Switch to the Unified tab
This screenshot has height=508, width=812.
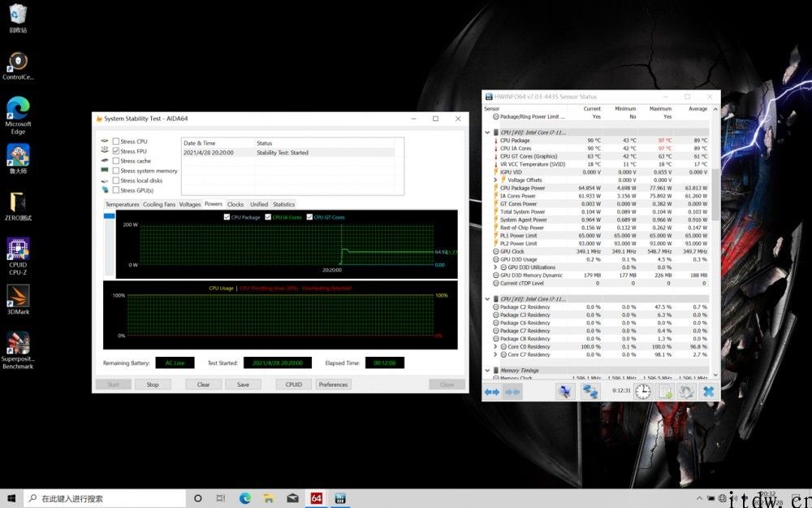coord(259,205)
